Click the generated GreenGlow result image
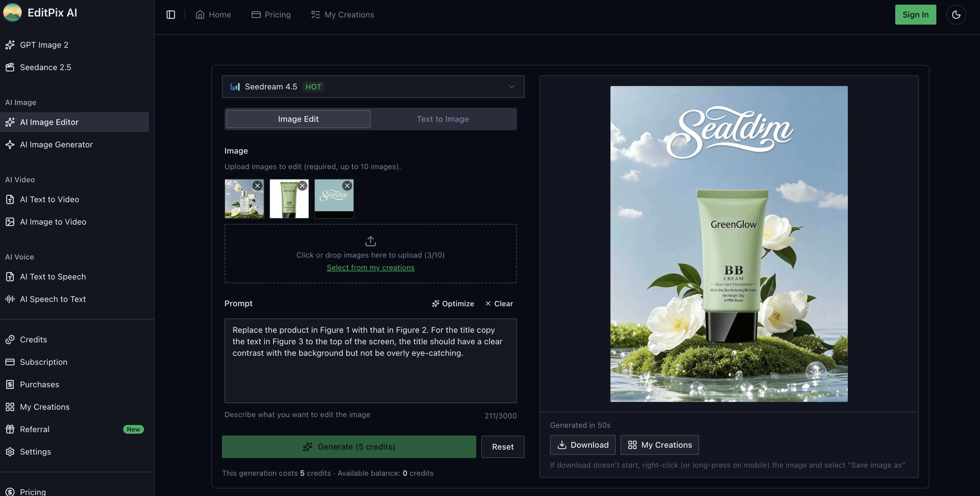The height and width of the screenshot is (496, 980). [x=729, y=243]
